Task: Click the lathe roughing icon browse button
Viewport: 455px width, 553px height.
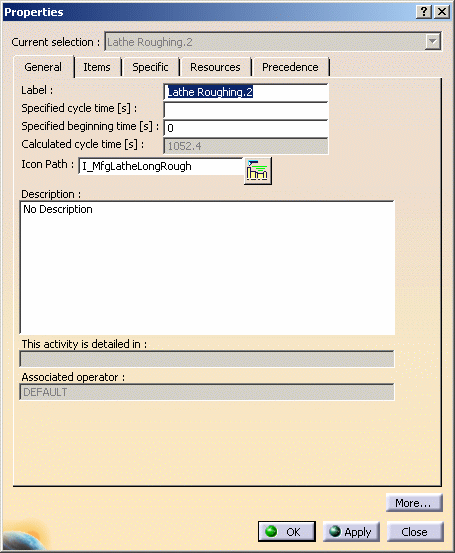Action: (258, 171)
